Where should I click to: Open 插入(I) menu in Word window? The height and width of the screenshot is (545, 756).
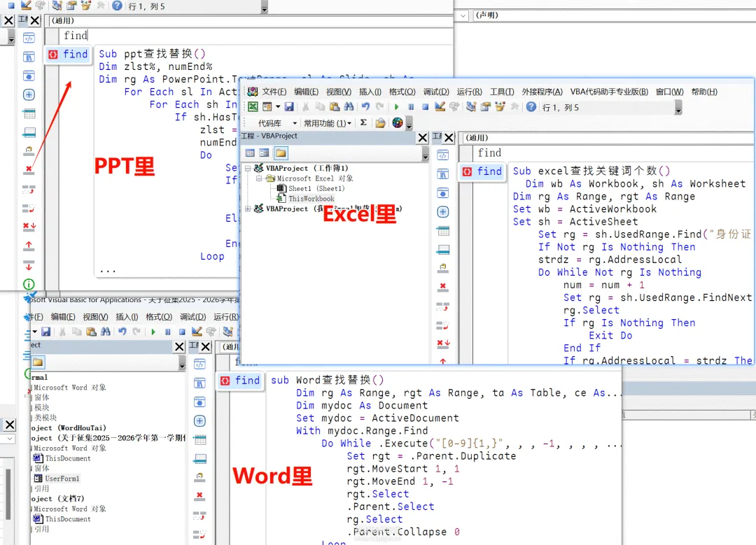click(127, 317)
